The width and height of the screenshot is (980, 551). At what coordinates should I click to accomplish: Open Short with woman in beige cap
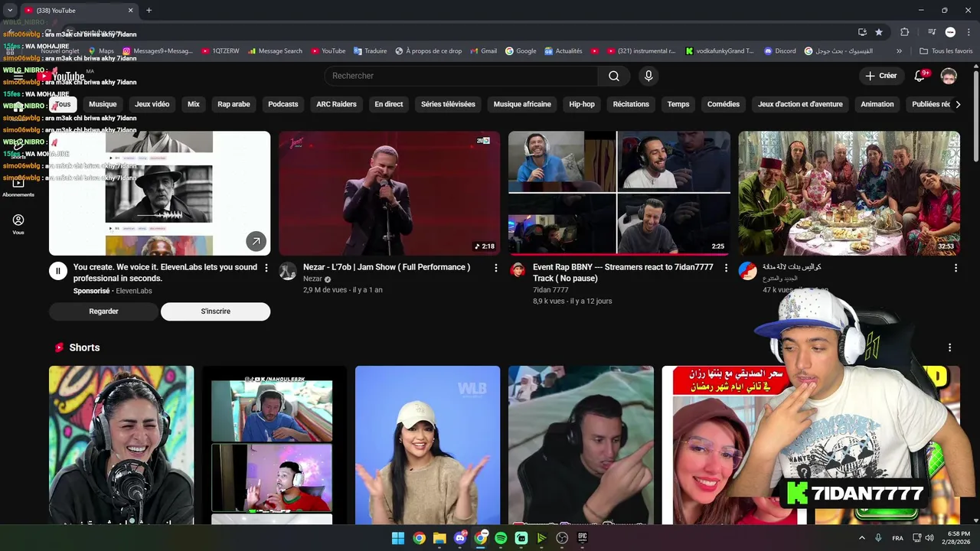(x=427, y=445)
